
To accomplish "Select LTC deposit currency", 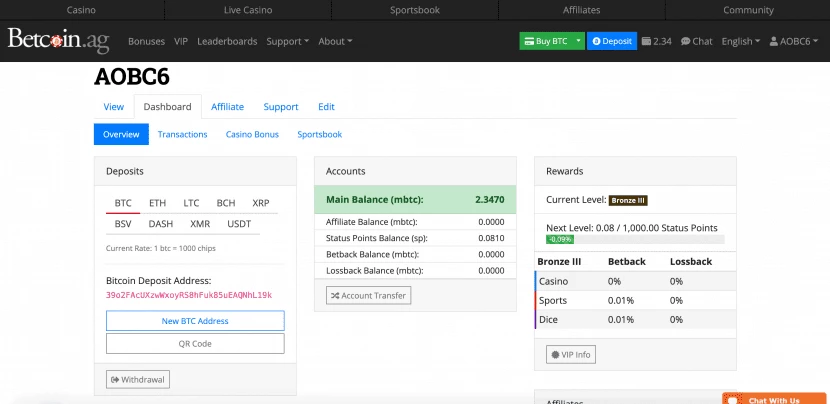I will (x=191, y=203).
